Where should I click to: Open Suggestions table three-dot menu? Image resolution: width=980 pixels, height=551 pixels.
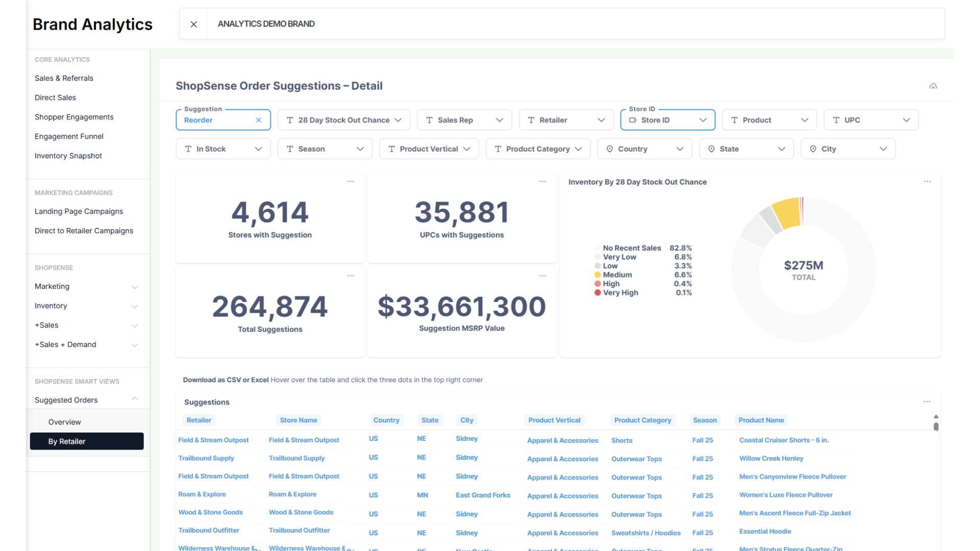click(x=927, y=402)
